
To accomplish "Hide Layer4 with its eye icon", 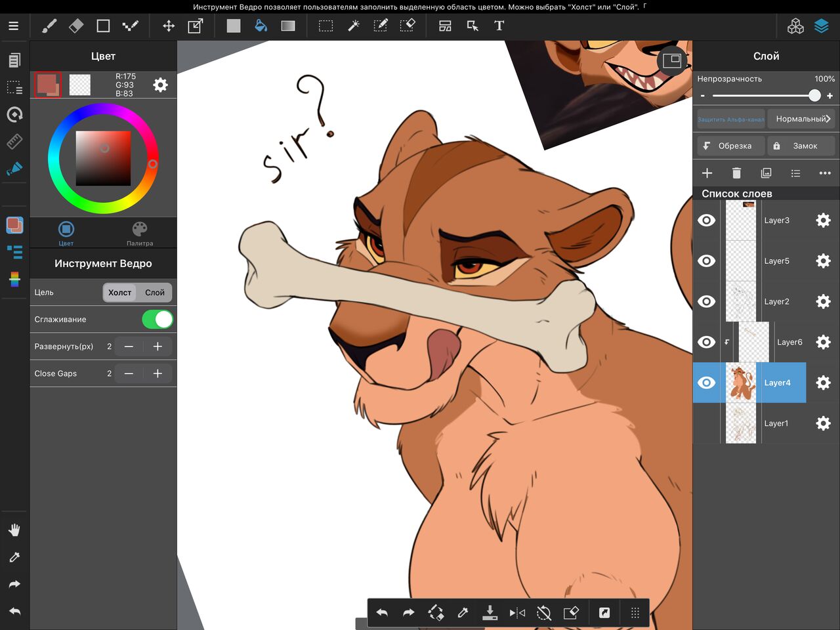I will point(707,383).
